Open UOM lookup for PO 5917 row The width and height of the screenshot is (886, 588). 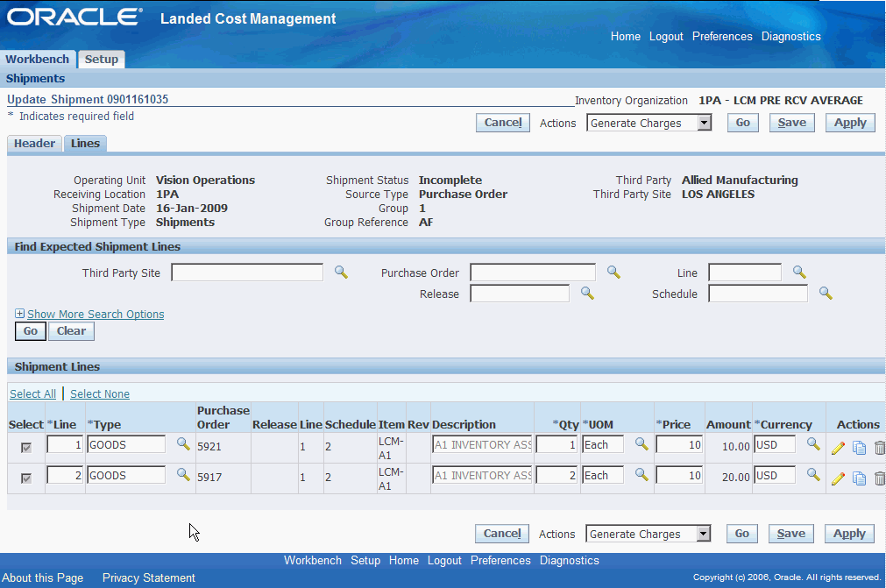tap(641, 474)
